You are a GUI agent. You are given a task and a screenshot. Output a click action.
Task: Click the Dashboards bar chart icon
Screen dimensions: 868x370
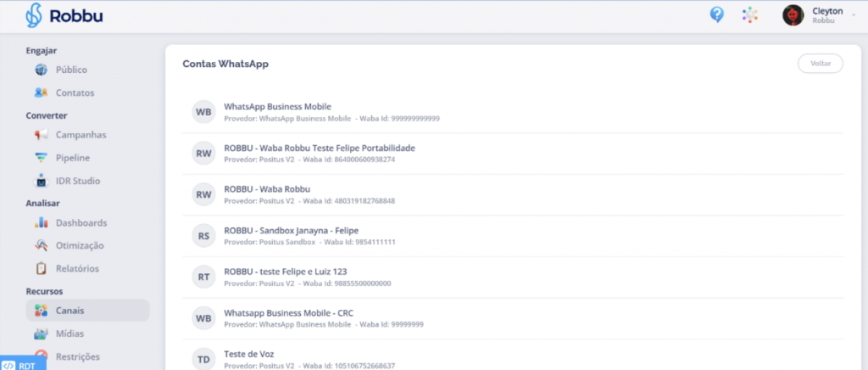[x=41, y=223]
